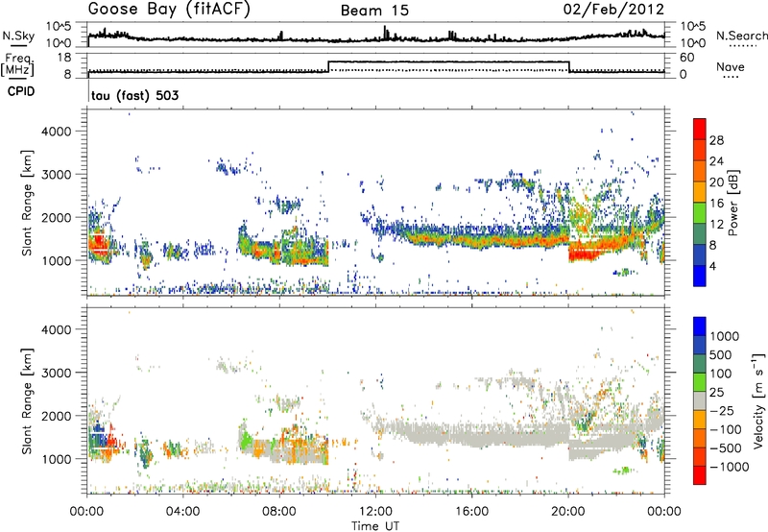This screenshot has height=532, width=768.
Task: Click the '18' frequency axis value
Action: (x=64, y=58)
